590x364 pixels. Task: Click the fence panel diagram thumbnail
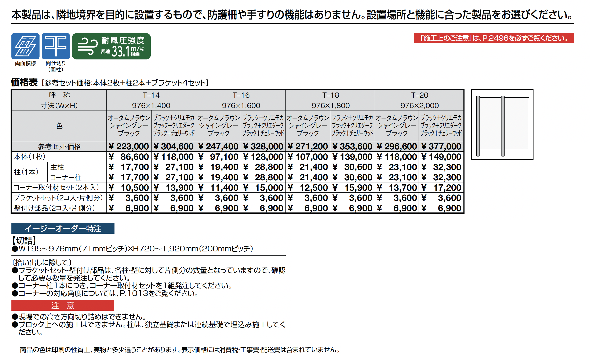(502, 124)
